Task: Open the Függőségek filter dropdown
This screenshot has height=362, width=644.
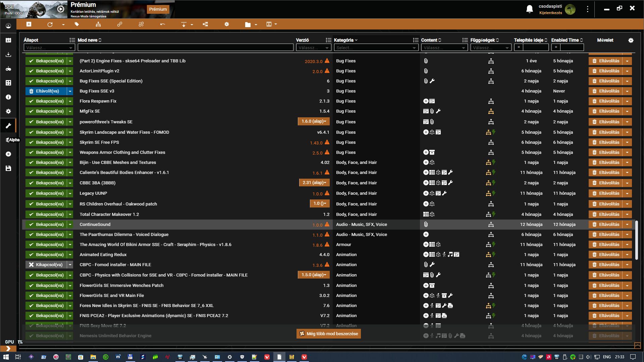Action: (491, 48)
